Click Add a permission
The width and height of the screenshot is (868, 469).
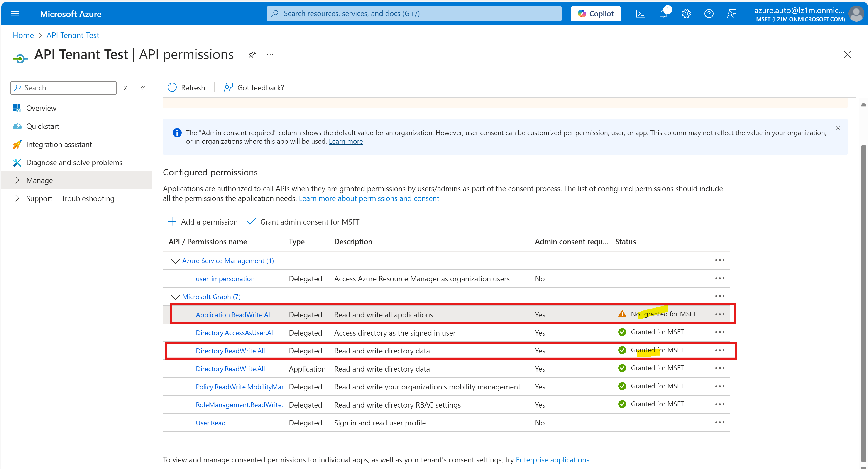[x=203, y=222]
